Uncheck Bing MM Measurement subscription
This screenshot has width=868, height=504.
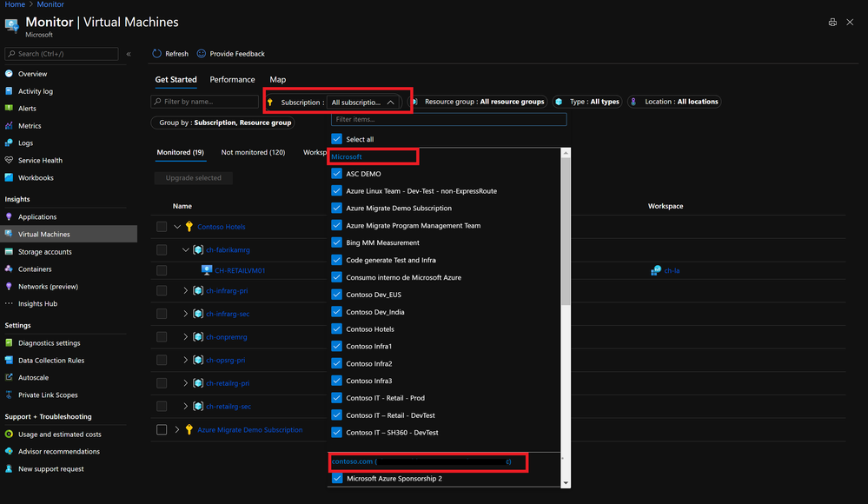tap(336, 242)
